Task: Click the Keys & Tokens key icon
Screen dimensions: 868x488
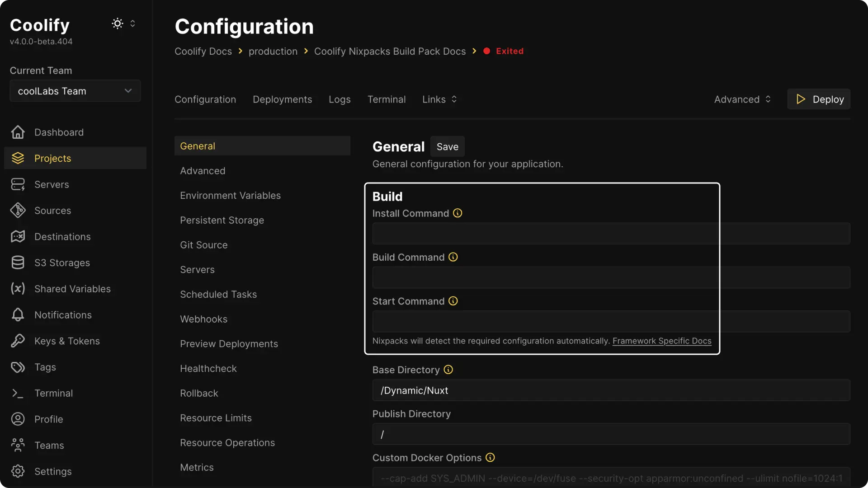Action: tap(17, 341)
